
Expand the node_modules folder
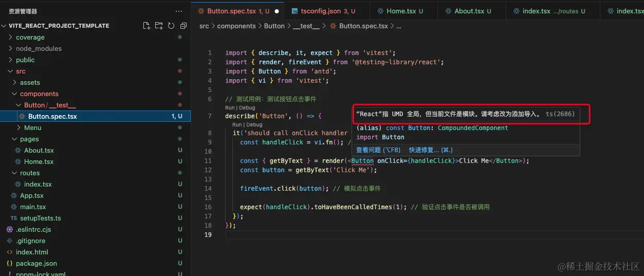11,48
